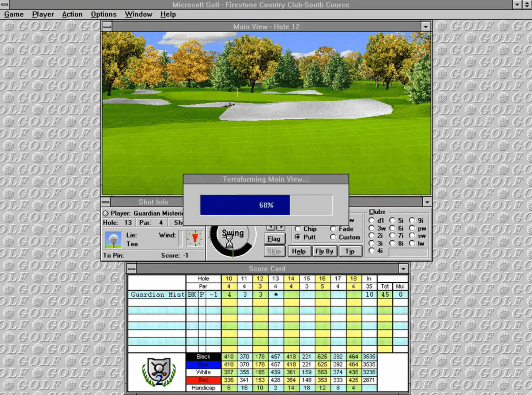Open the Game menu
This screenshot has height=395, width=532.
[x=14, y=14]
